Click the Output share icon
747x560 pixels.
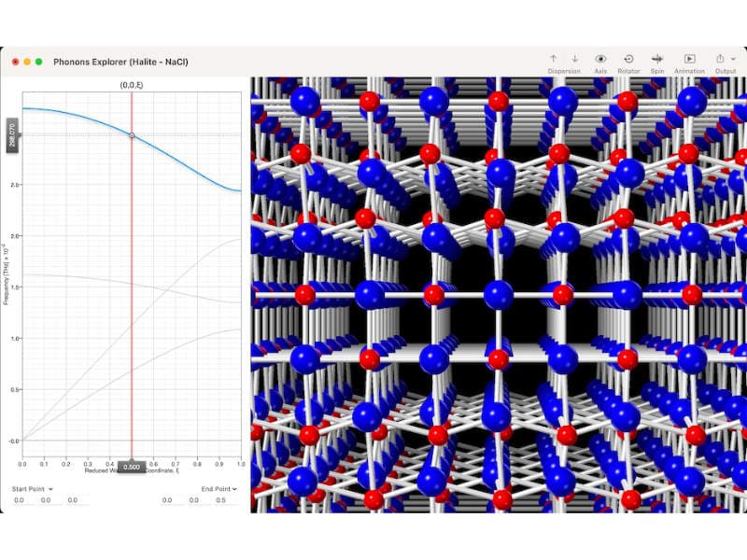pyautogui.click(x=720, y=58)
